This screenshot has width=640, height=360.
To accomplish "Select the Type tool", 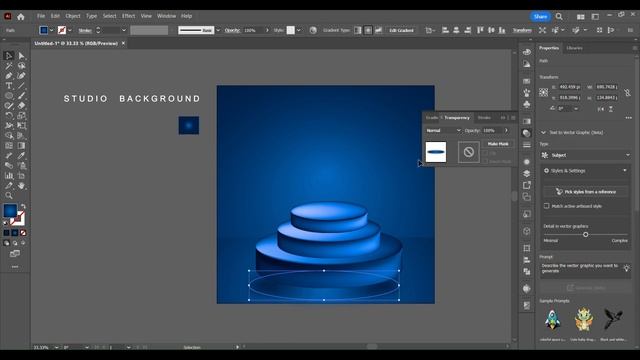I will coord(9,86).
